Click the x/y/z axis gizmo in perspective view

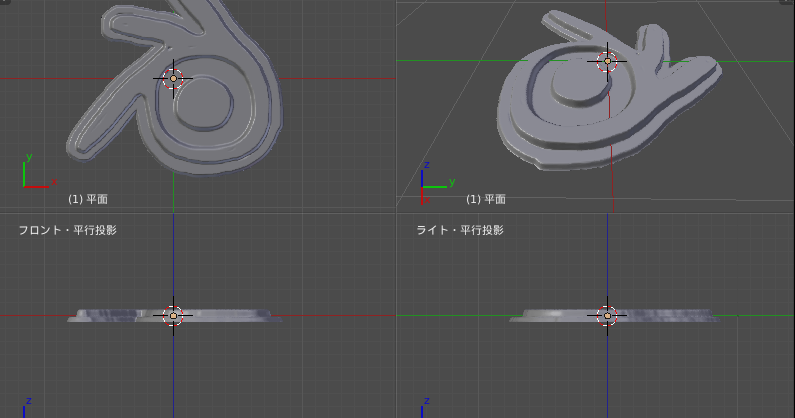438,183
